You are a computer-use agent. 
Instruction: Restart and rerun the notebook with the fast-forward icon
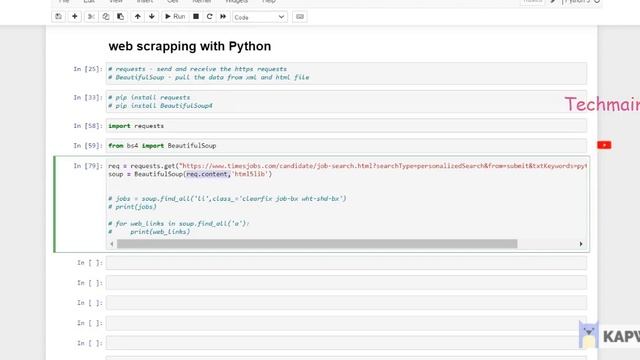[223, 17]
